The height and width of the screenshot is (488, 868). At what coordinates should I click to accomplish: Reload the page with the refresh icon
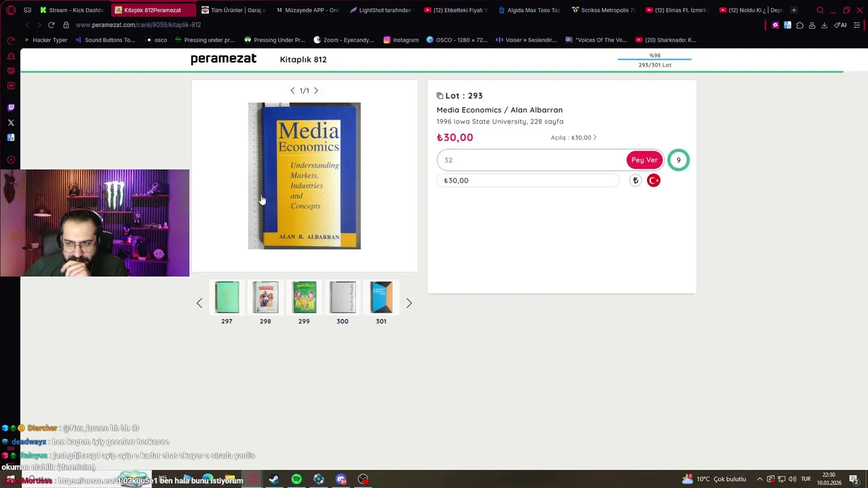coord(51,25)
